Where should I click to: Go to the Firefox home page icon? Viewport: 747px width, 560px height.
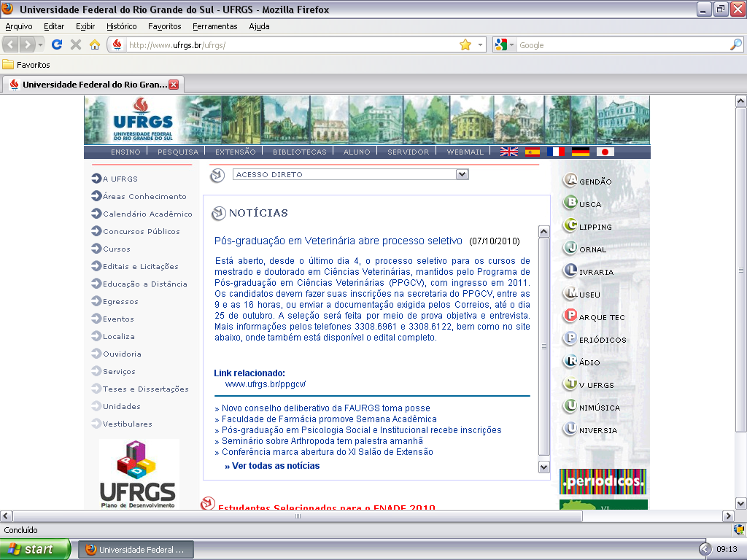tap(94, 44)
